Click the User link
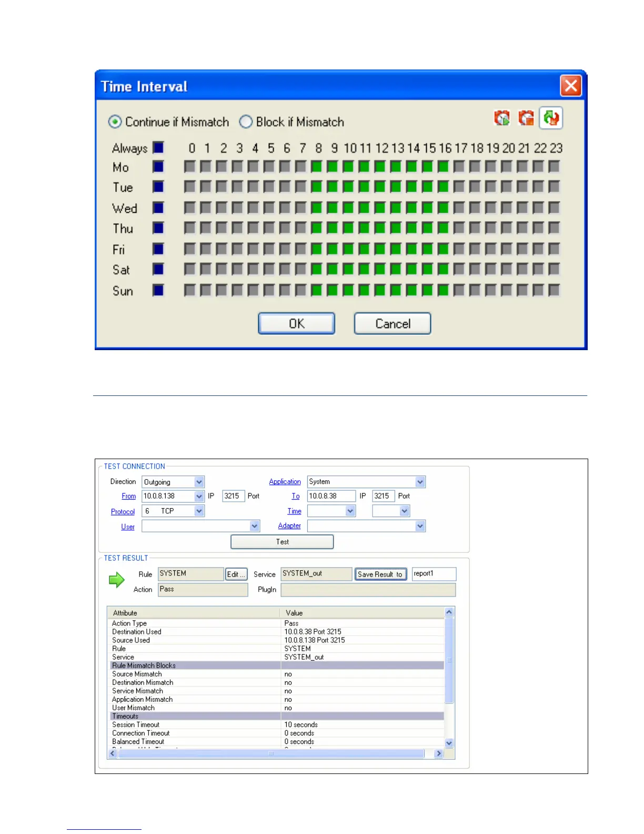The image size is (644, 834). (x=128, y=527)
